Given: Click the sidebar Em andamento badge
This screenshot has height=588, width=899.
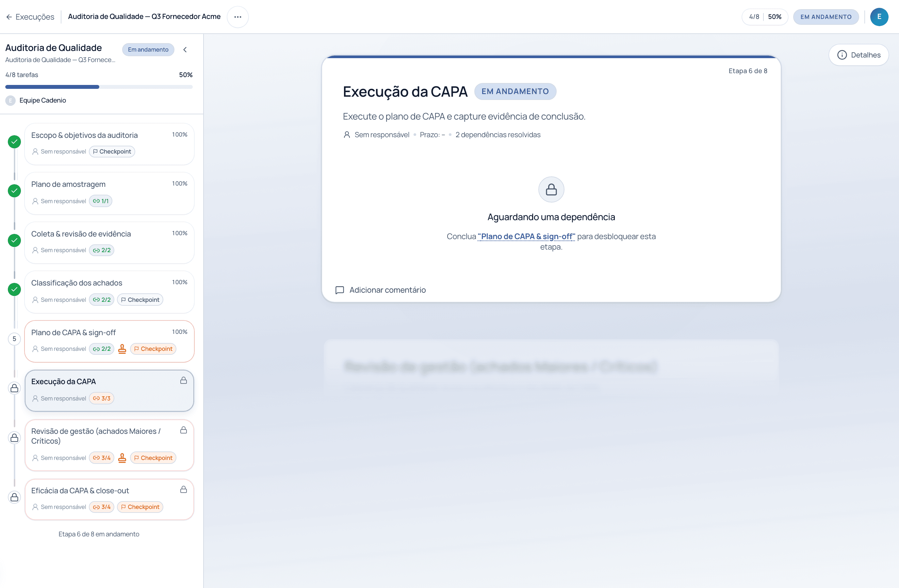Looking at the screenshot, I should [x=148, y=49].
